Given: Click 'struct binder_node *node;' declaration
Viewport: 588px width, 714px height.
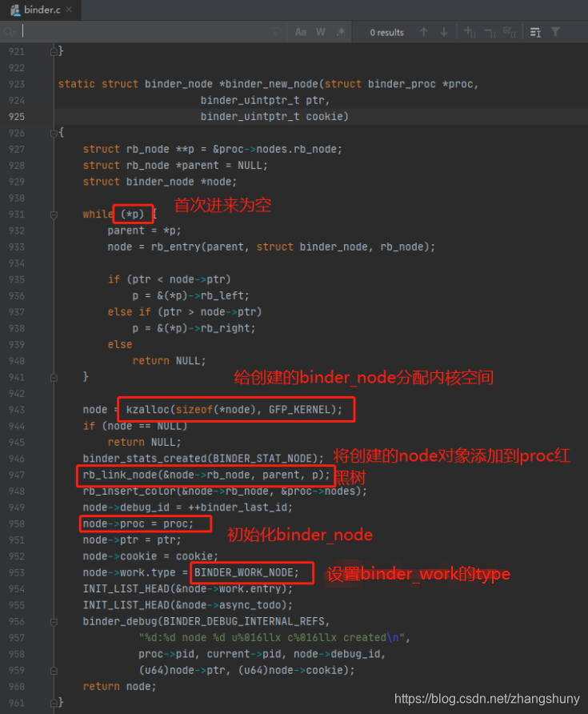Looking at the screenshot, I should (x=160, y=182).
